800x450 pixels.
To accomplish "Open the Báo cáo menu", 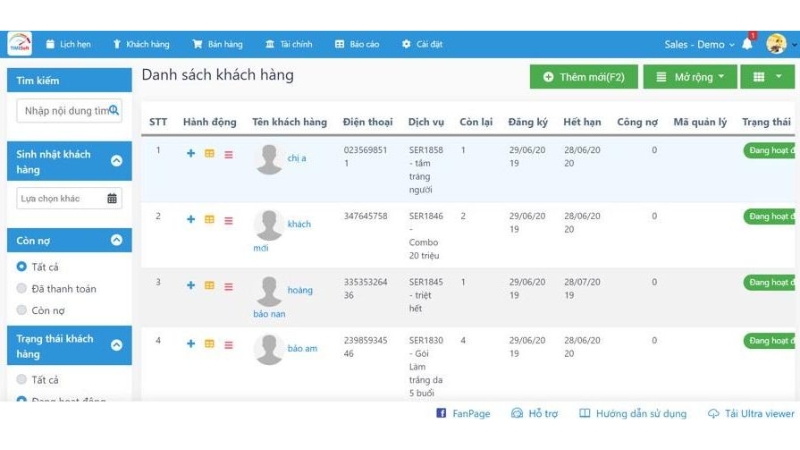I will coord(356,44).
